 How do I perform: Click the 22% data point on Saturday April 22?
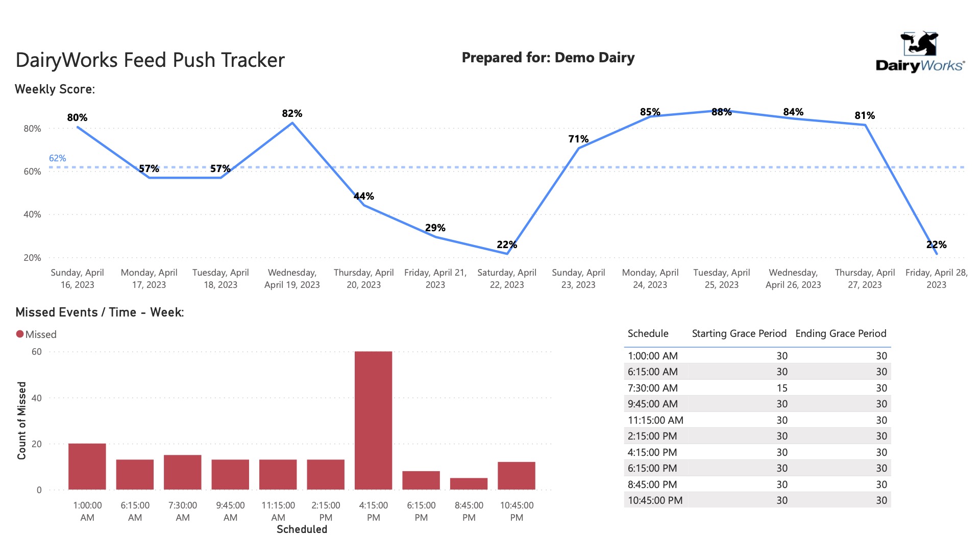coord(507,253)
